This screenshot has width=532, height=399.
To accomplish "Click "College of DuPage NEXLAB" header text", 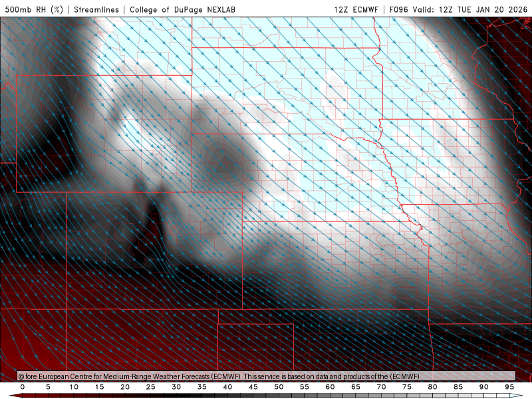I will click(x=182, y=9).
